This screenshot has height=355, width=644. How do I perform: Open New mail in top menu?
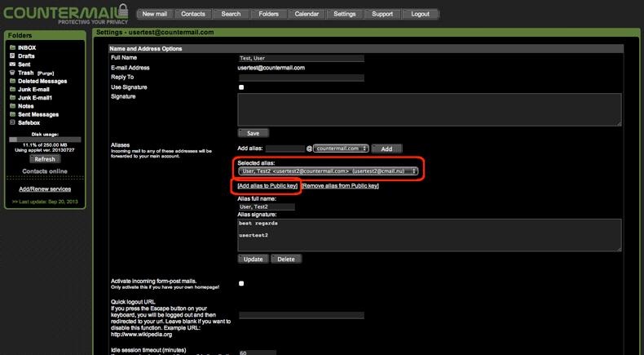tap(154, 14)
